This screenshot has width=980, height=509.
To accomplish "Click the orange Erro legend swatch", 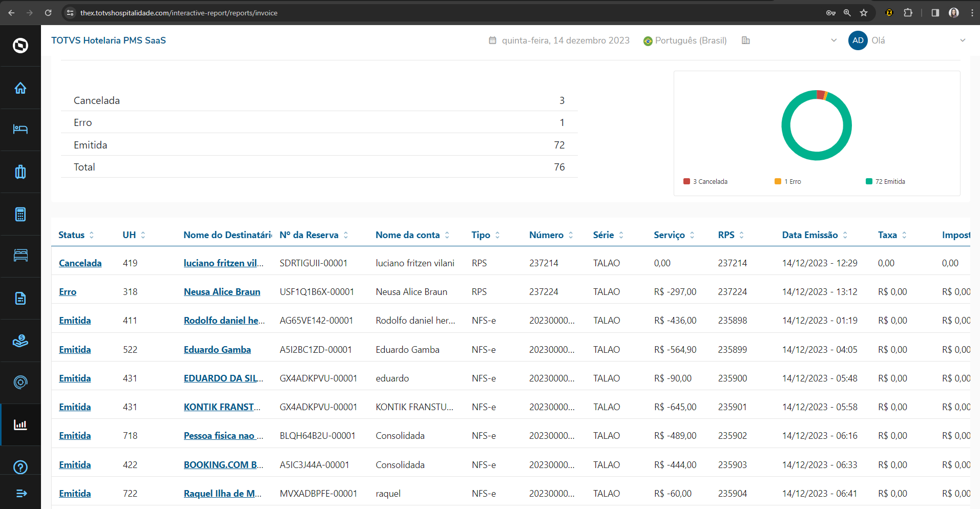I will point(778,181).
